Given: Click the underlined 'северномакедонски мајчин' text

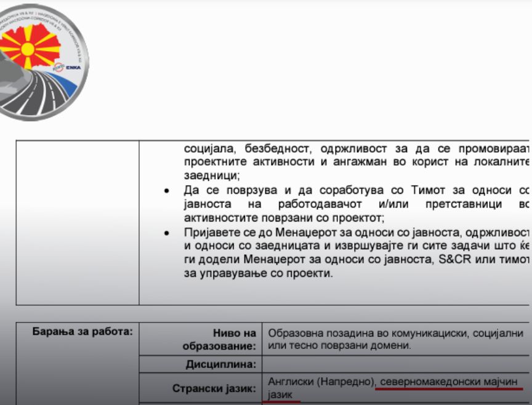Looking at the screenshot, I should click(x=451, y=382).
